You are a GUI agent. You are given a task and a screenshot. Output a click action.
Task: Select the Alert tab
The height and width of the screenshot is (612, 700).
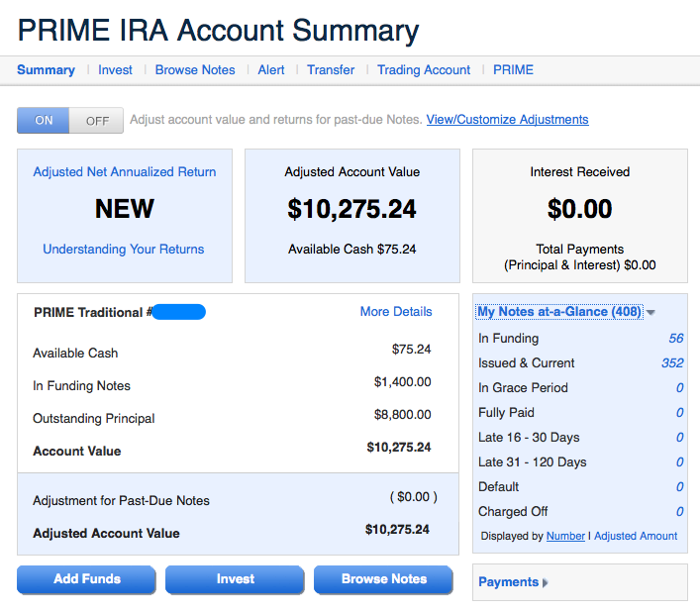[271, 70]
